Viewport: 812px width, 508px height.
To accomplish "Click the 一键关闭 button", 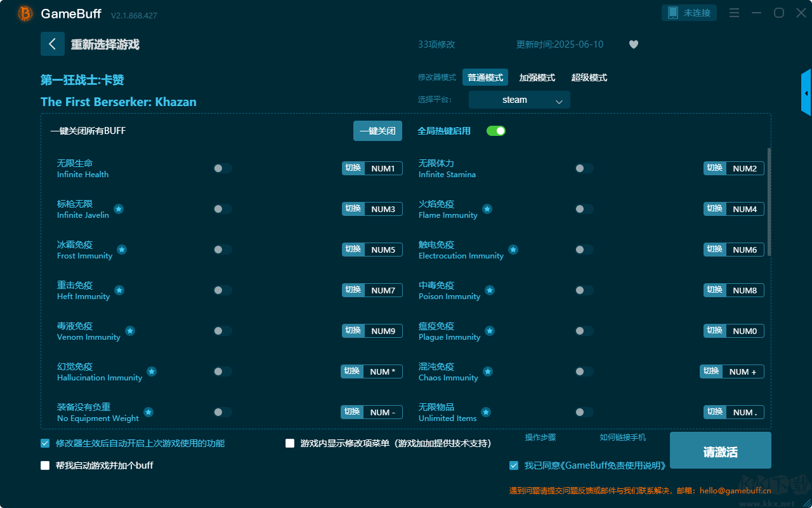I will pyautogui.click(x=377, y=131).
